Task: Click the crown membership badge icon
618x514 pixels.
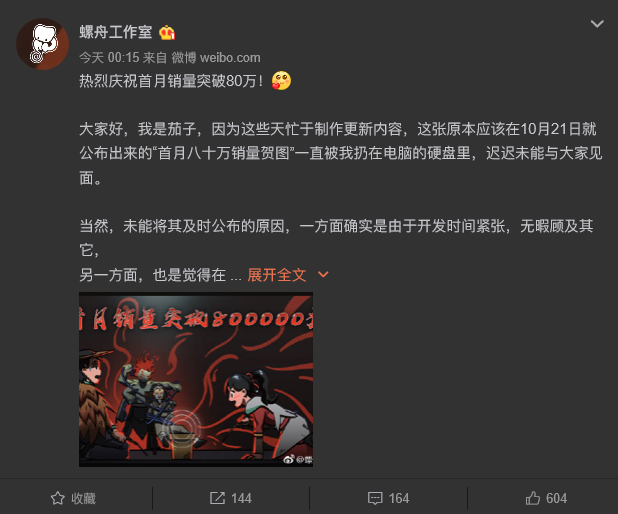Action: (167, 32)
